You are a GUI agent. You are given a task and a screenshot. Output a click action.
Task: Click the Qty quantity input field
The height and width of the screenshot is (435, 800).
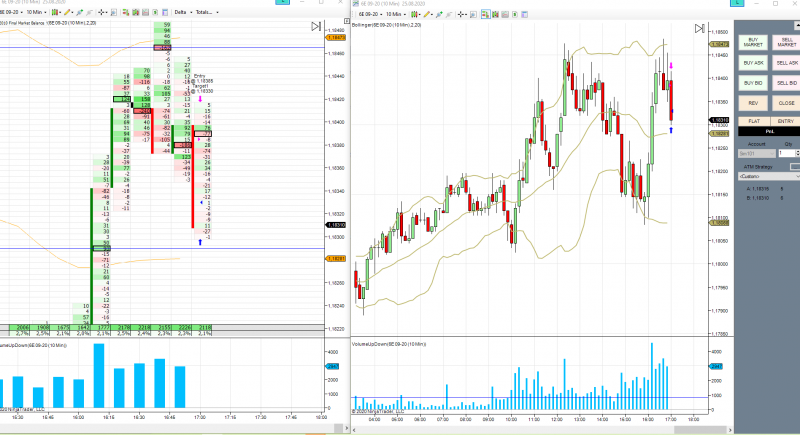[x=787, y=153]
